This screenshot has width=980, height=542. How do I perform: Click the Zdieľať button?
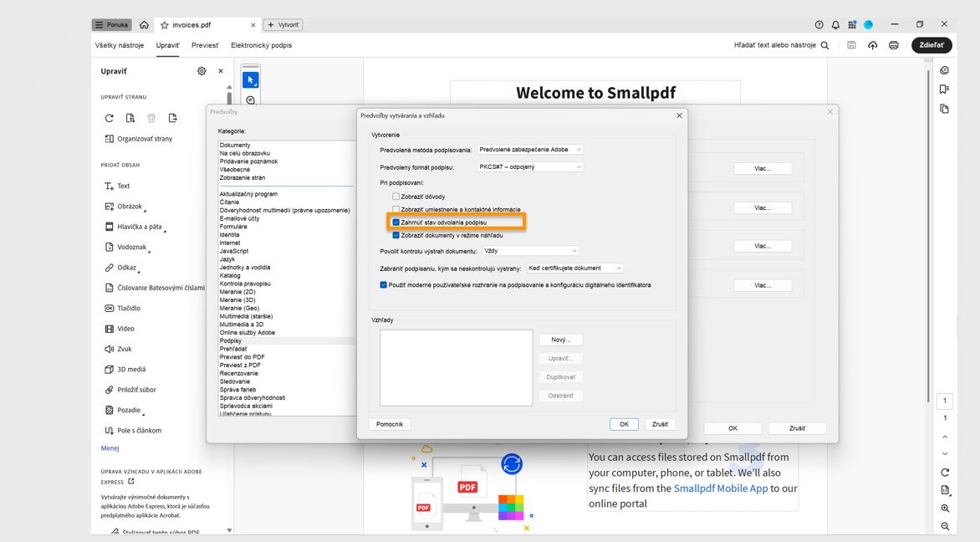(x=932, y=45)
